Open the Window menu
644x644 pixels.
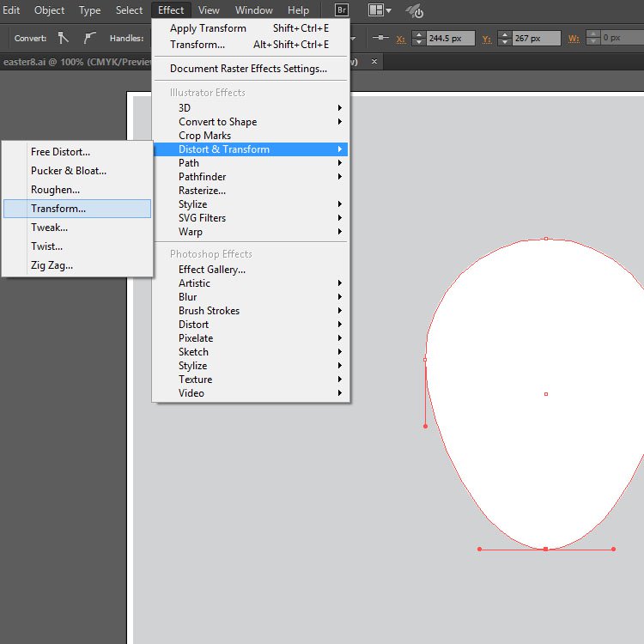tap(253, 10)
